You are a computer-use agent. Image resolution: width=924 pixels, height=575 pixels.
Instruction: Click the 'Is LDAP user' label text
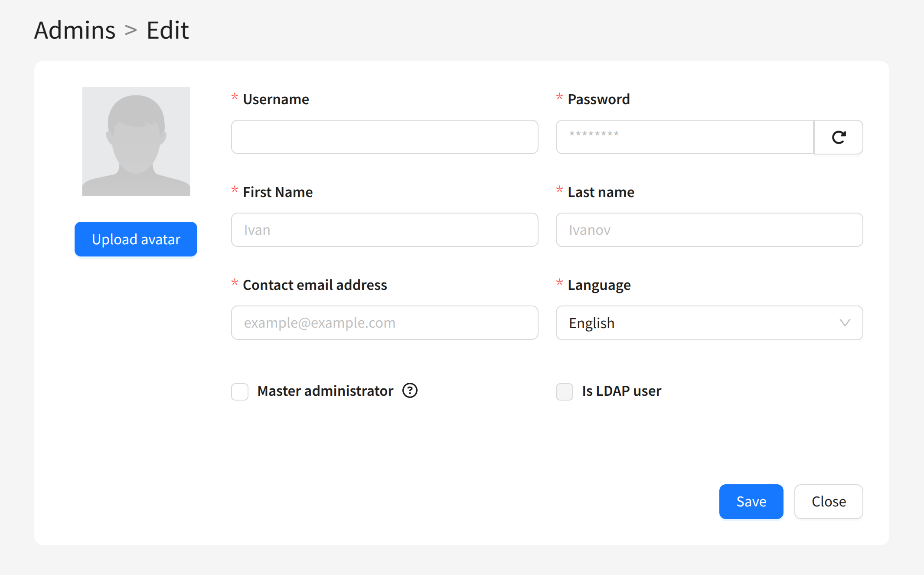tap(621, 391)
